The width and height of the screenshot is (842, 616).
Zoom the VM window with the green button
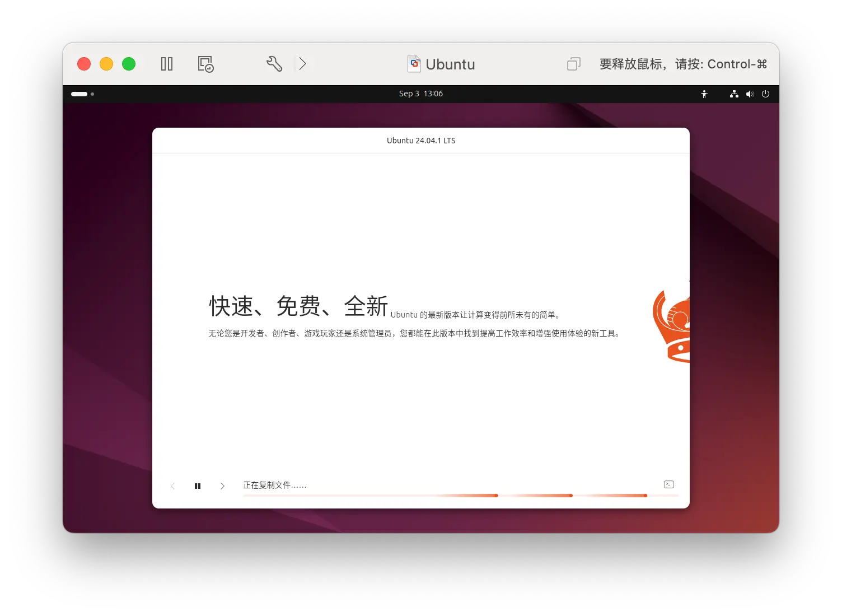129,64
